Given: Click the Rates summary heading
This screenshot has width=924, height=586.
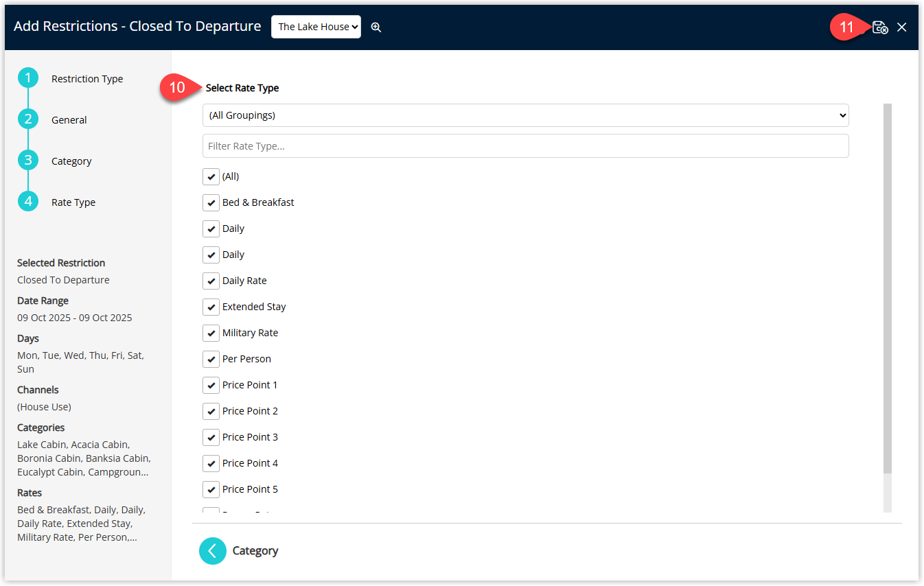Looking at the screenshot, I should 30,493.
